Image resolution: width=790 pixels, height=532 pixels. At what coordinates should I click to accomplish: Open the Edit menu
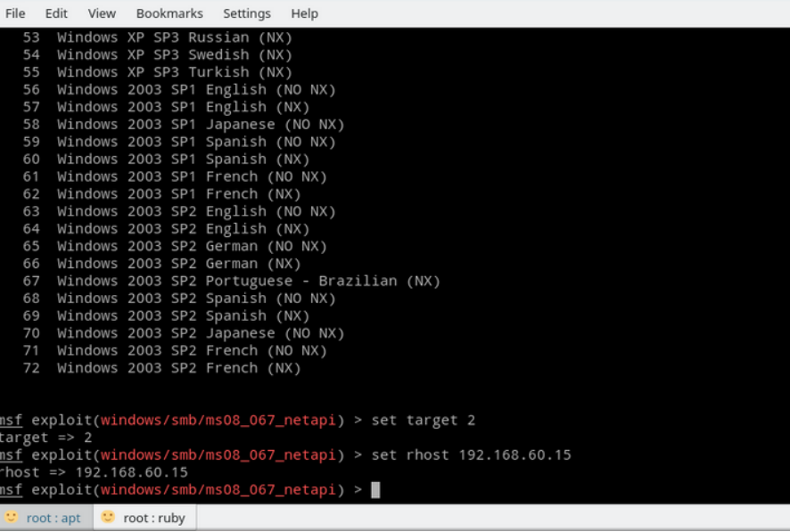point(56,13)
